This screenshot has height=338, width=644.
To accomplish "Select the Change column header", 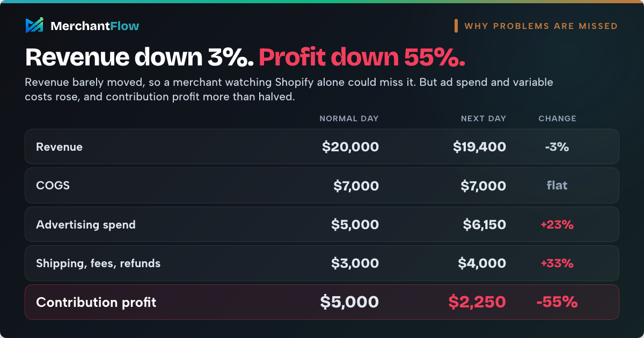I will (x=557, y=119).
